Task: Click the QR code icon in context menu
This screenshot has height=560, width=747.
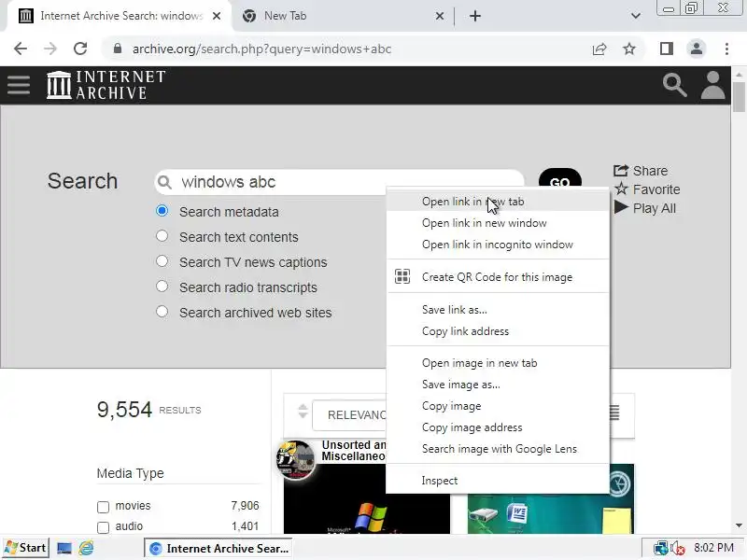Action: pos(402,276)
